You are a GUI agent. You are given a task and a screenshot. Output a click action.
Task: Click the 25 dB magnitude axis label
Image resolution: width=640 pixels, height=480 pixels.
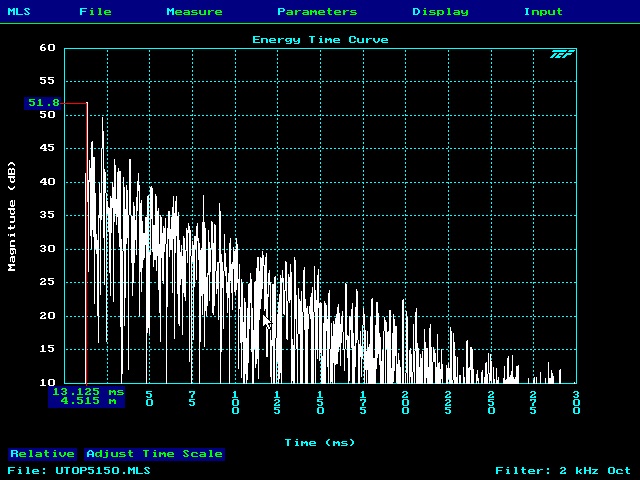click(47, 282)
